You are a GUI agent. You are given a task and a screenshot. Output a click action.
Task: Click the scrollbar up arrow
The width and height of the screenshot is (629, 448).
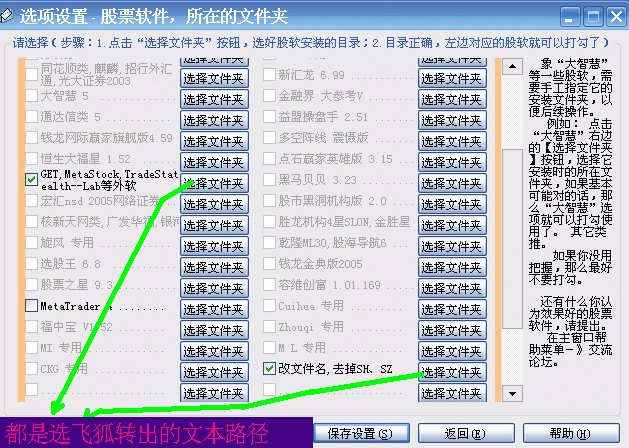[x=512, y=66]
